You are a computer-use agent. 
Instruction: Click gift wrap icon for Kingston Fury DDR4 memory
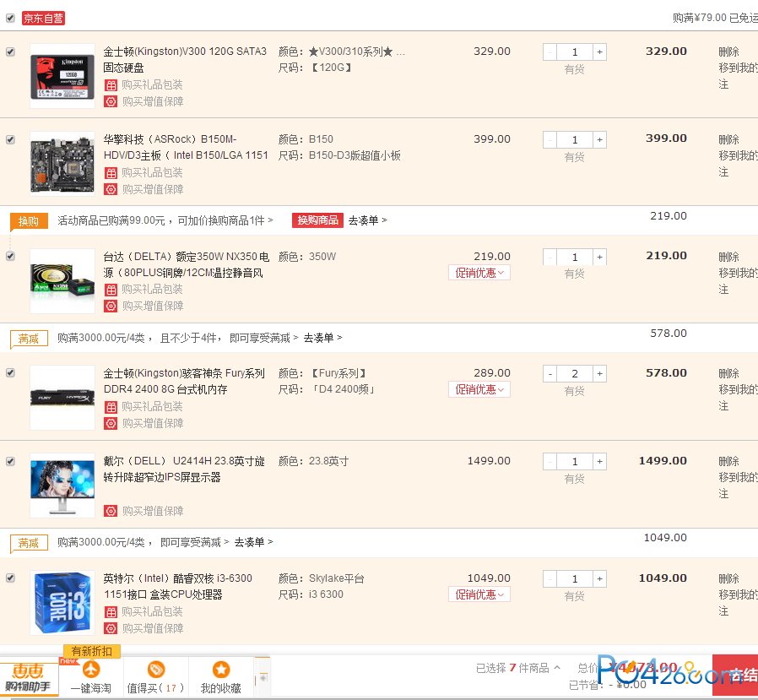(x=111, y=407)
